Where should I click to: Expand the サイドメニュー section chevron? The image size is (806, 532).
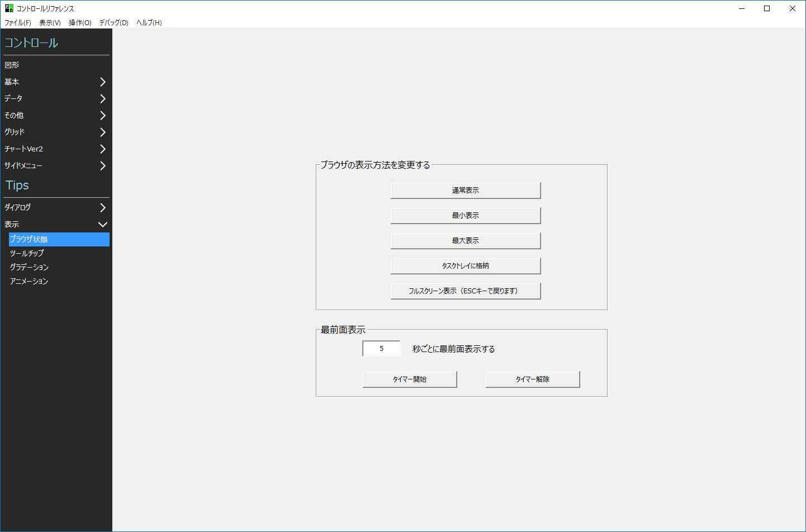pos(103,166)
